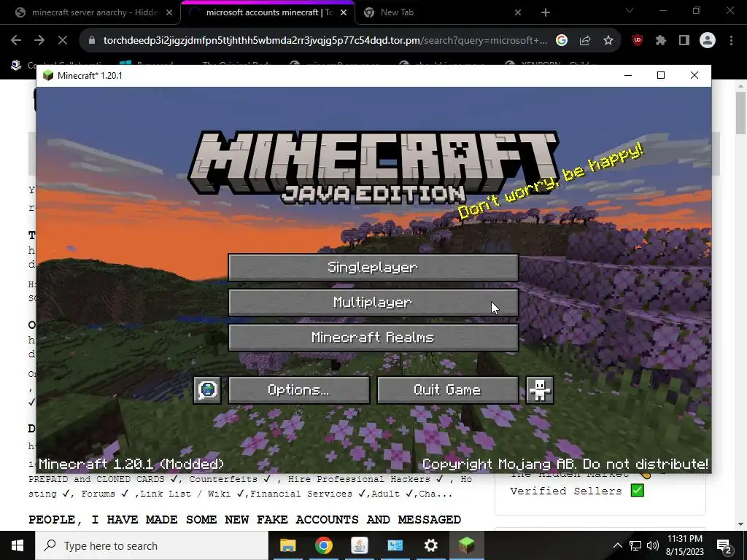Click the page scrollbar down arrow
Screen dimensions: 747x560
point(740,524)
